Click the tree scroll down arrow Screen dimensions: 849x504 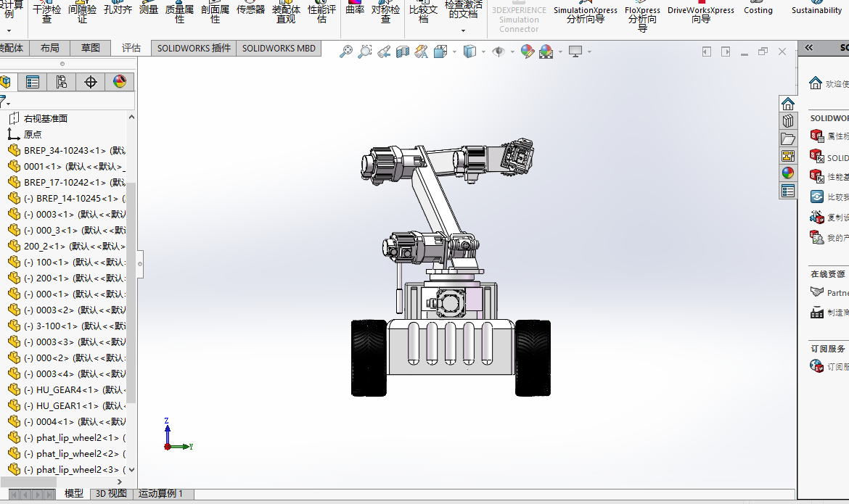tap(131, 470)
